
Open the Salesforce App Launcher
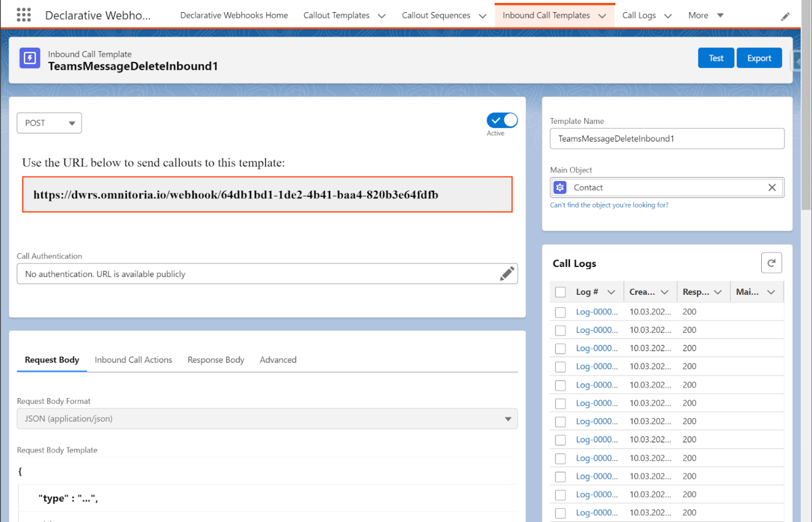tap(23, 15)
